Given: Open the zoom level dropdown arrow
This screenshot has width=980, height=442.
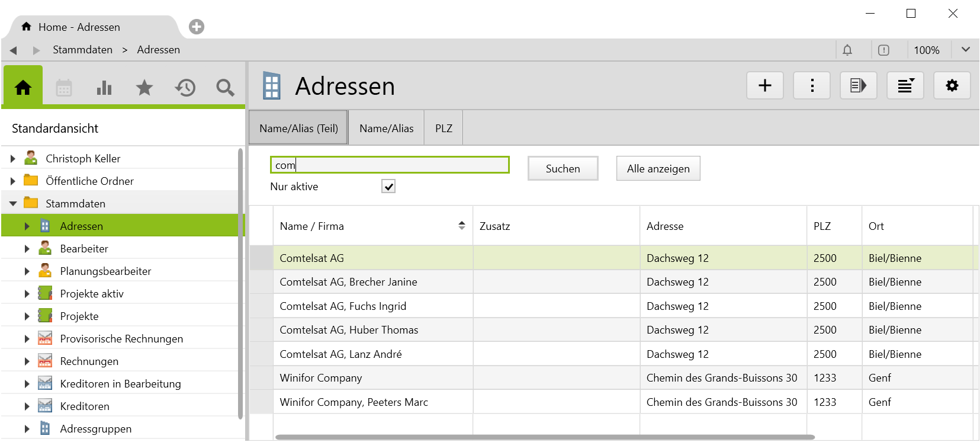Looking at the screenshot, I should [x=965, y=50].
